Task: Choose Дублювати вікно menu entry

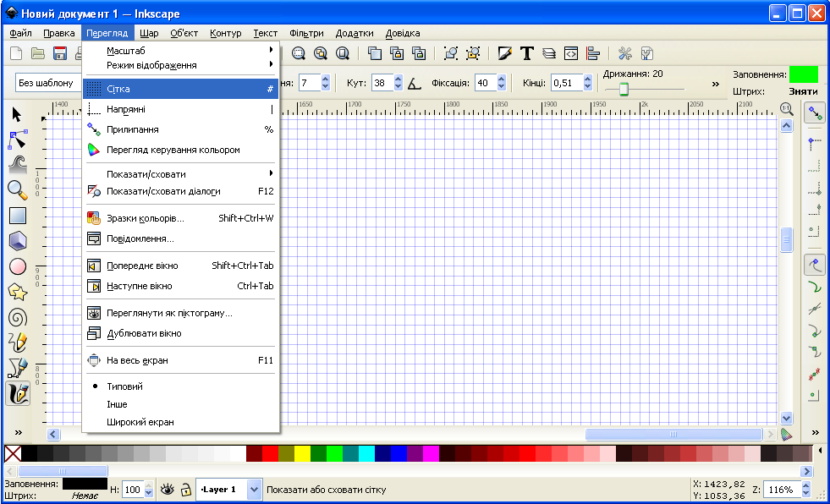Action: click(x=180, y=333)
